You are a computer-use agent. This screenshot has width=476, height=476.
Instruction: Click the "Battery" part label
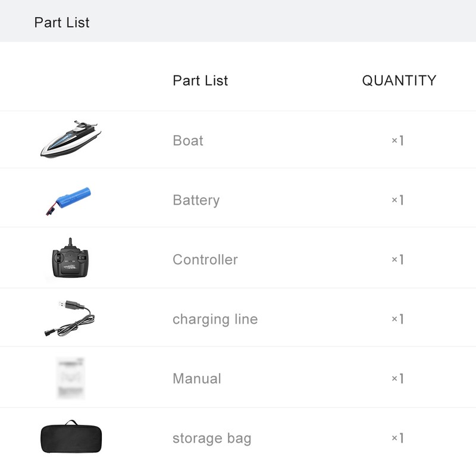tap(196, 201)
